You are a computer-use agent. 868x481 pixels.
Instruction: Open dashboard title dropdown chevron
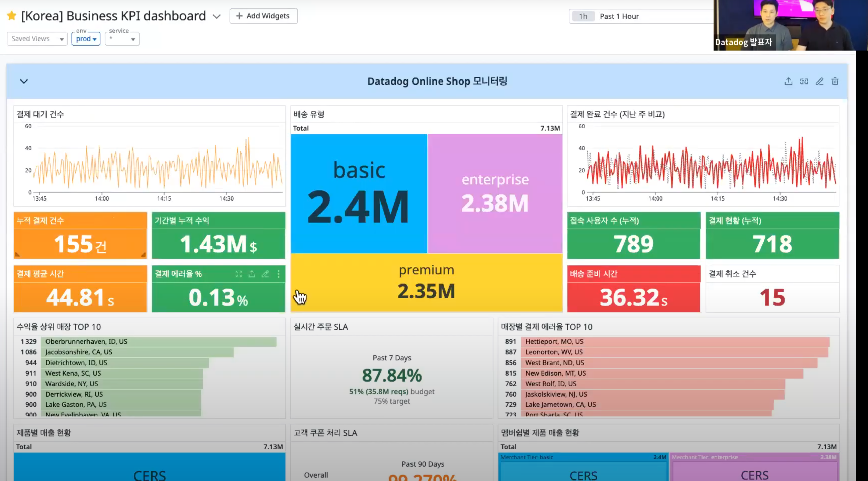click(x=217, y=16)
